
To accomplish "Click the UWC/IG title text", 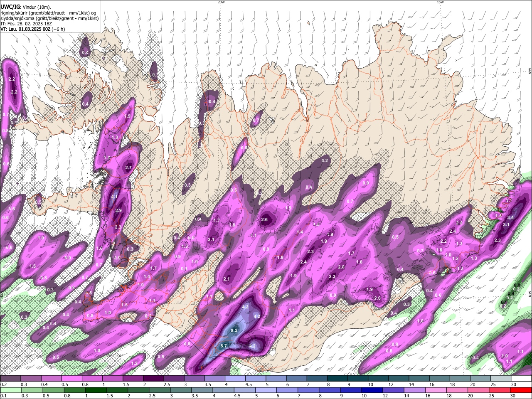I will (10, 7).
